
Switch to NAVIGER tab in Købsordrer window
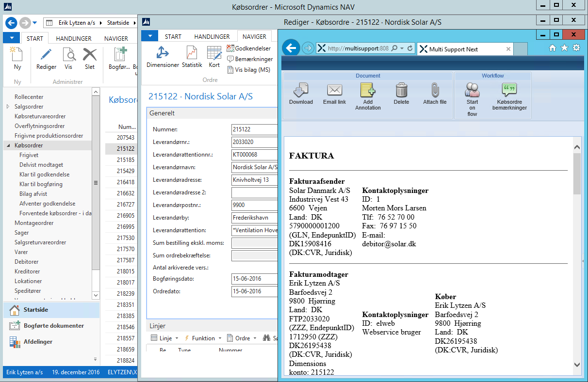[x=116, y=38]
